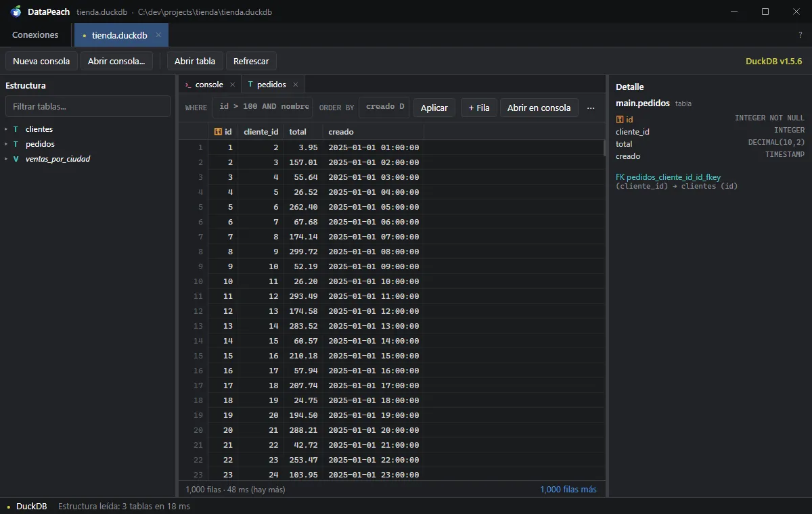Select the total cell 157.01

click(303, 162)
